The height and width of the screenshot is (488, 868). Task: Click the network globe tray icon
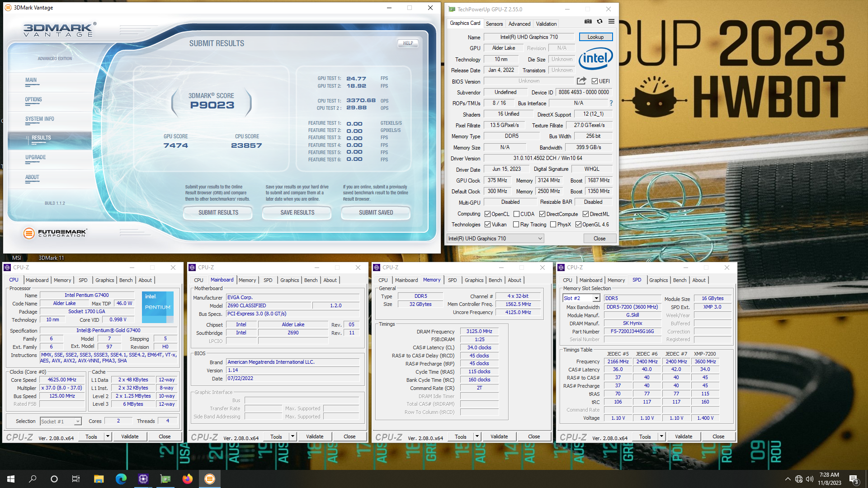pos(799,479)
